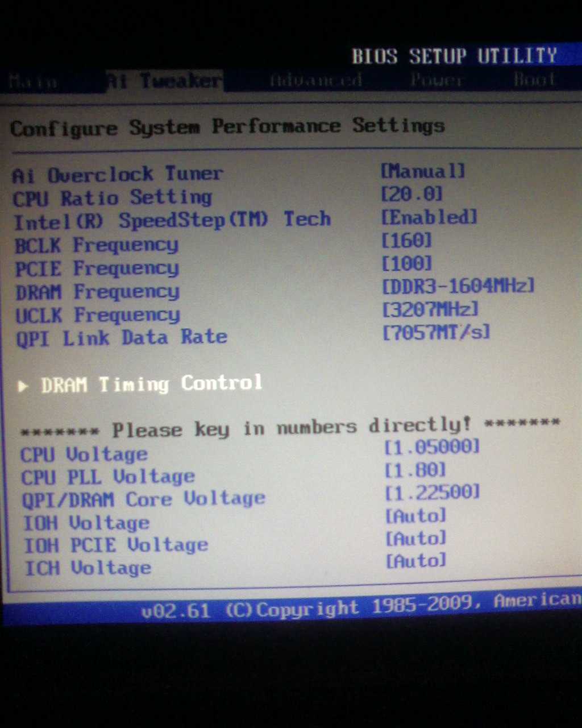Toggle Intel SpeedStep Tech Enabled setting
Image resolution: width=582 pixels, height=728 pixels.
tap(429, 217)
